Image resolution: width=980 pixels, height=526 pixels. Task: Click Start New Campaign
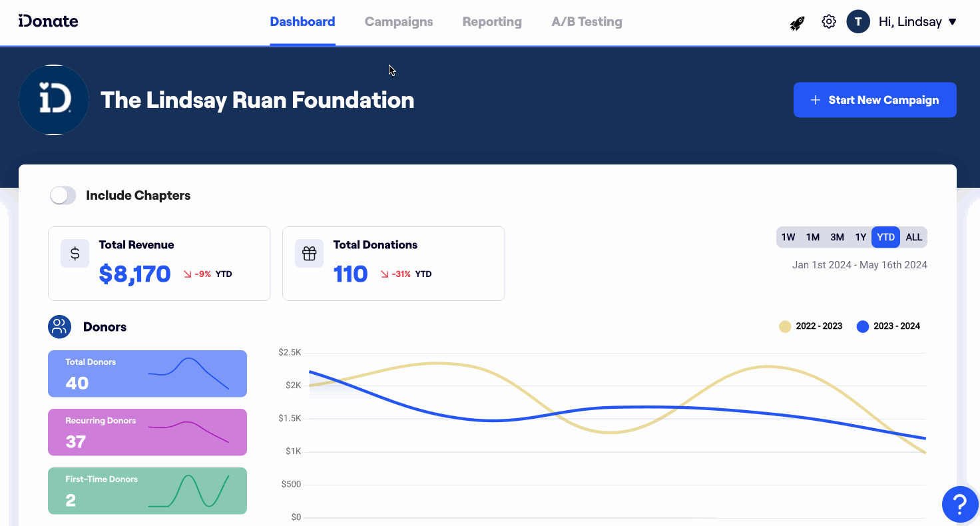(x=875, y=99)
